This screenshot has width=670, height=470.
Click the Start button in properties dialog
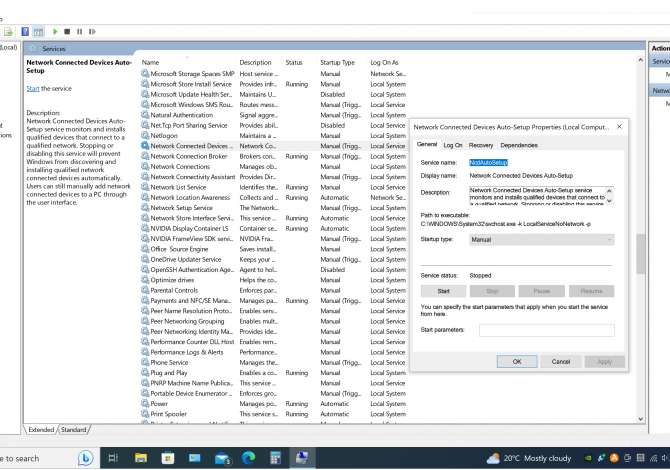(x=444, y=291)
